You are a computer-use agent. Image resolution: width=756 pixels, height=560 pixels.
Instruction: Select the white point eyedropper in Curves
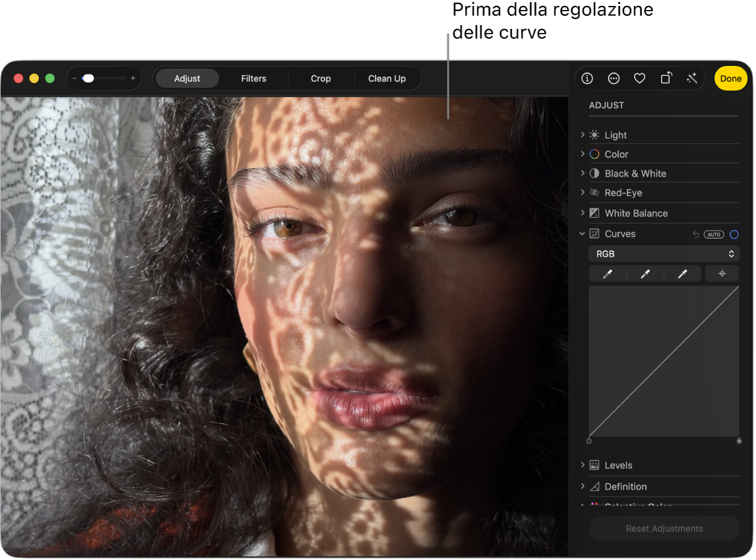point(682,274)
